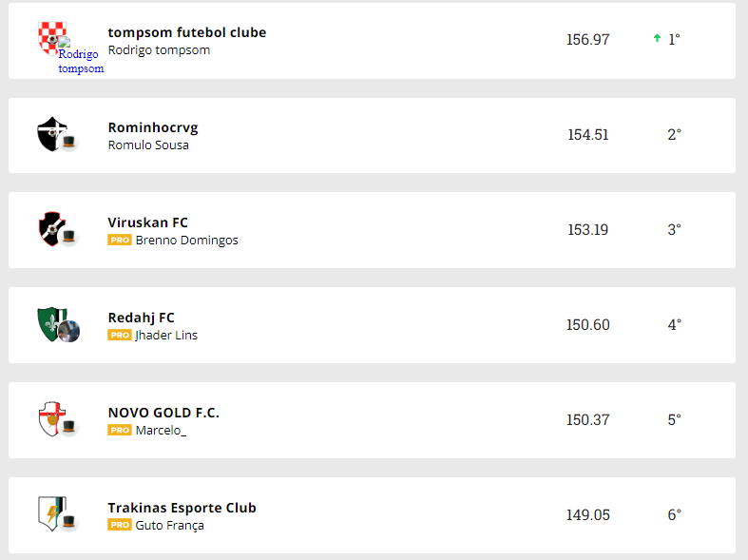Select the NOVO GOLD F.C. team name

[x=163, y=413]
